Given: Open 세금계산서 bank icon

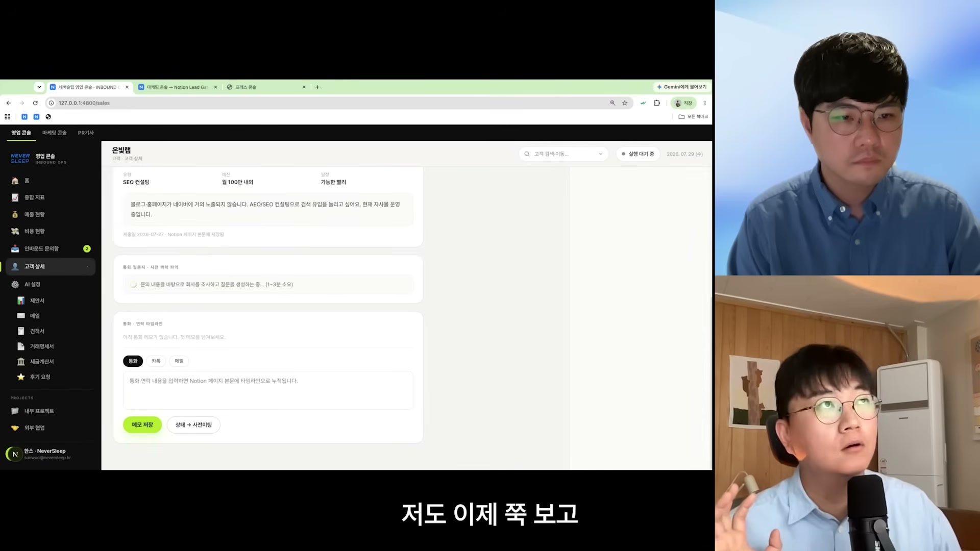Looking at the screenshot, I should [21, 362].
